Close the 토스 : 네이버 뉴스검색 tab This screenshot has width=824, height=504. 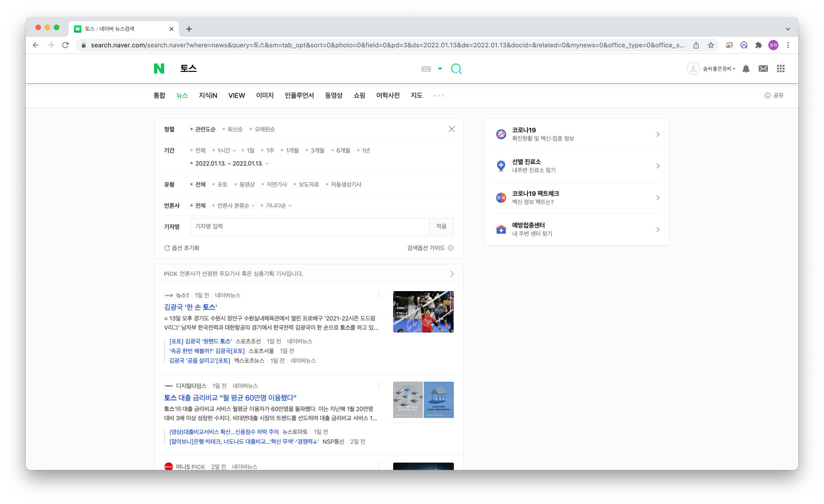pyautogui.click(x=172, y=29)
